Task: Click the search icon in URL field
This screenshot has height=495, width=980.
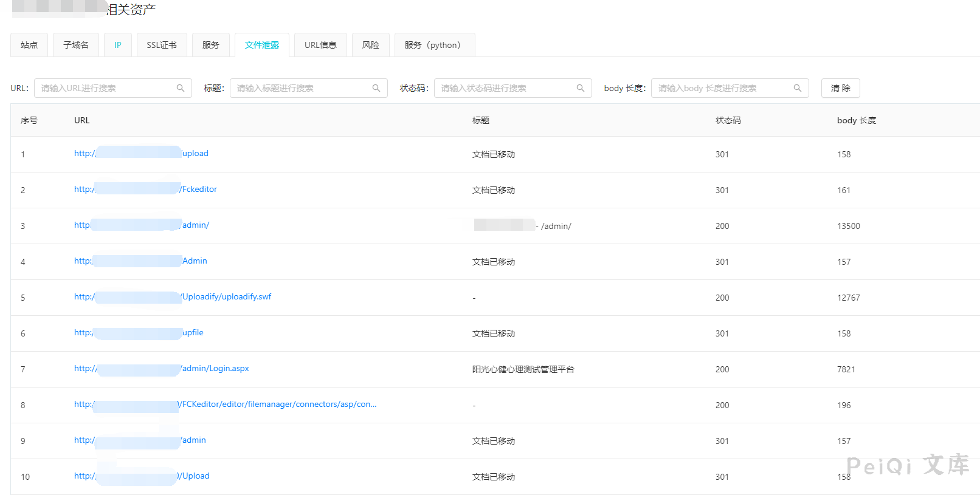Action: (x=181, y=88)
